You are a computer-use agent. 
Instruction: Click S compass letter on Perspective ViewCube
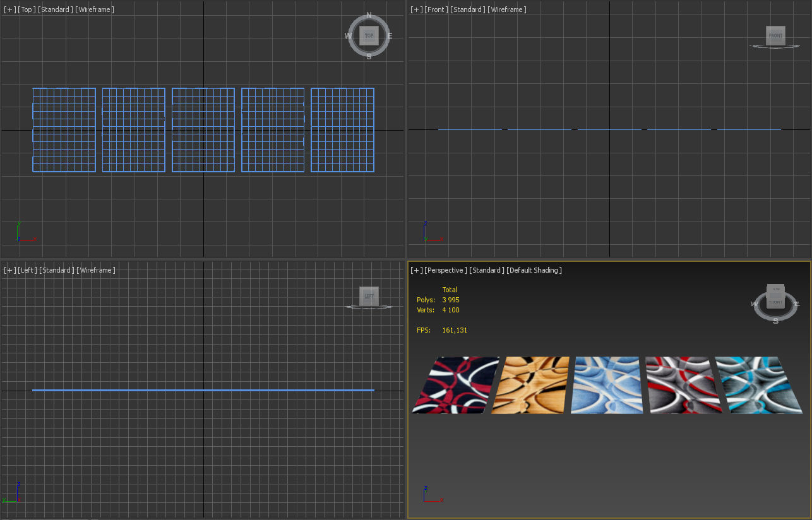tap(775, 320)
